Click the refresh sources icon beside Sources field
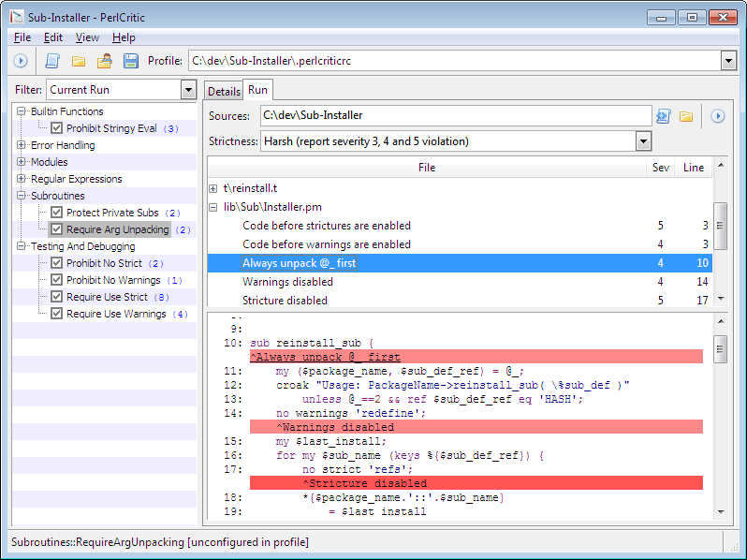This screenshot has width=747, height=560. pyautogui.click(x=664, y=116)
